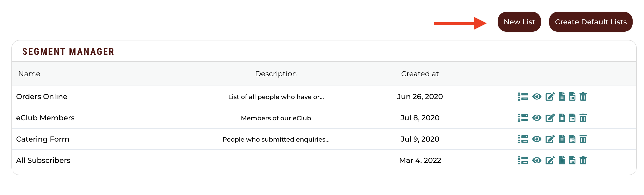Export Catering Form spreadsheet file icon

(572, 139)
